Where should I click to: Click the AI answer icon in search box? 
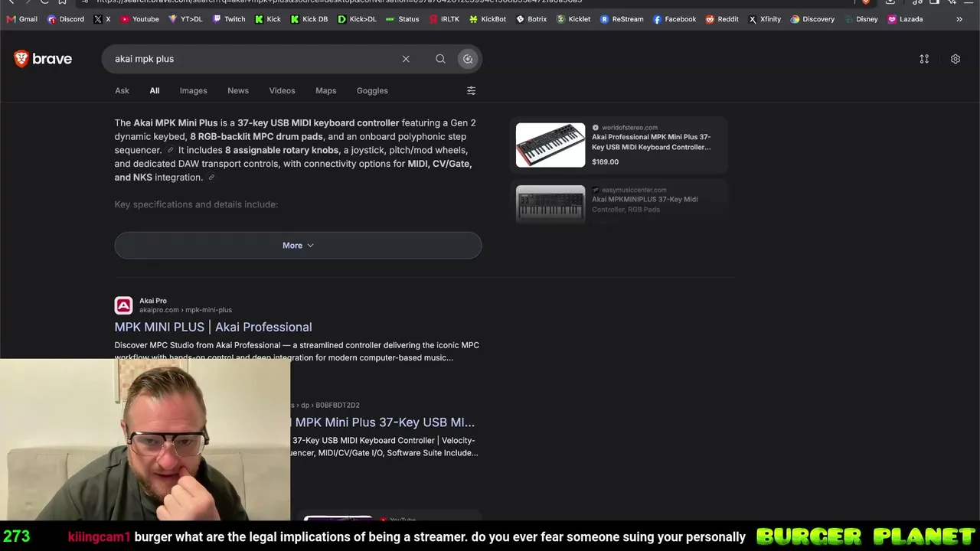[x=468, y=59]
